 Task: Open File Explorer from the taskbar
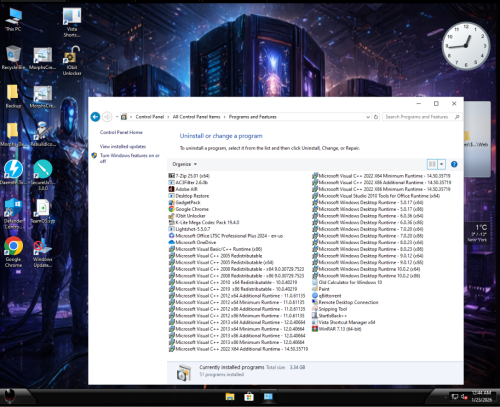coord(230,397)
